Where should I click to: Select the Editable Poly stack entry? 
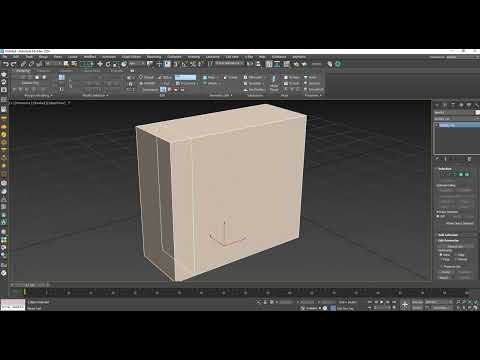[457, 125]
